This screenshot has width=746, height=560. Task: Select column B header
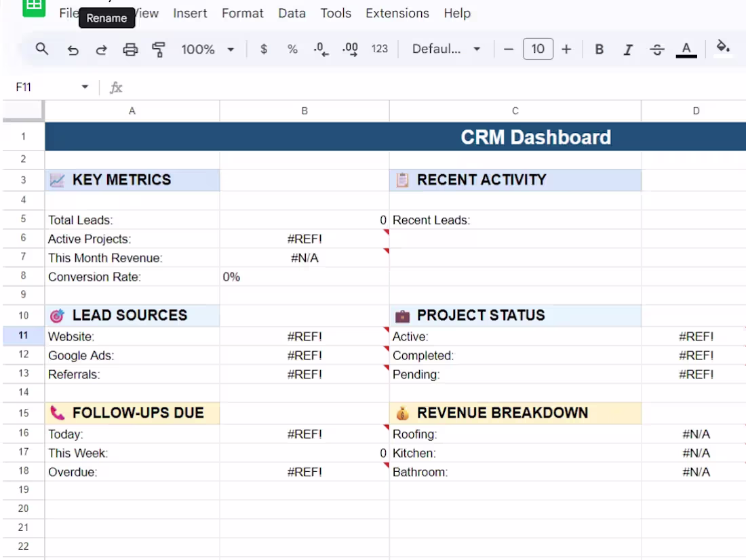pyautogui.click(x=305, y=111)
